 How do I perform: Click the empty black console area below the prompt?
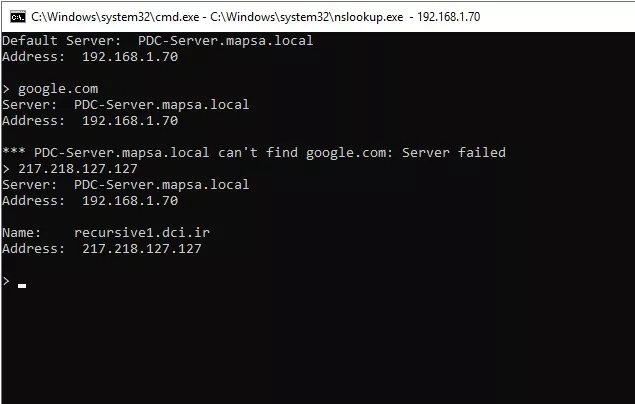pyautogui.click(x=318, y=348)
